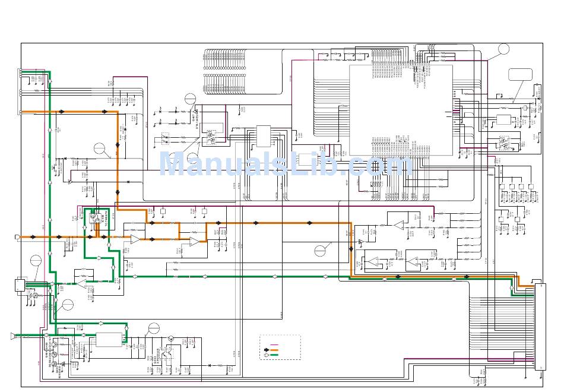
Task: Click the audio amplifier IC above the Q492 transistor
Action: [x=109, y=340]
